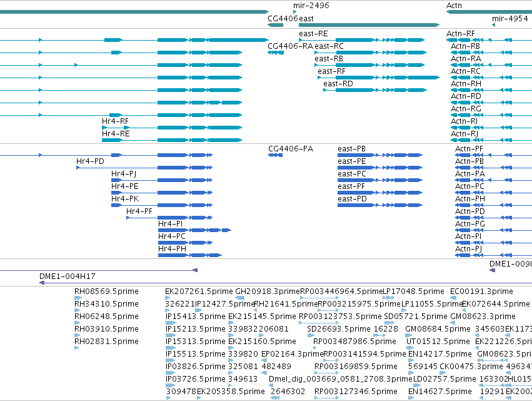Image resolution: width=532 pixels, height=401 pixels.
Task: Select the Hr4-PK protein label
Action: point(125,200)
